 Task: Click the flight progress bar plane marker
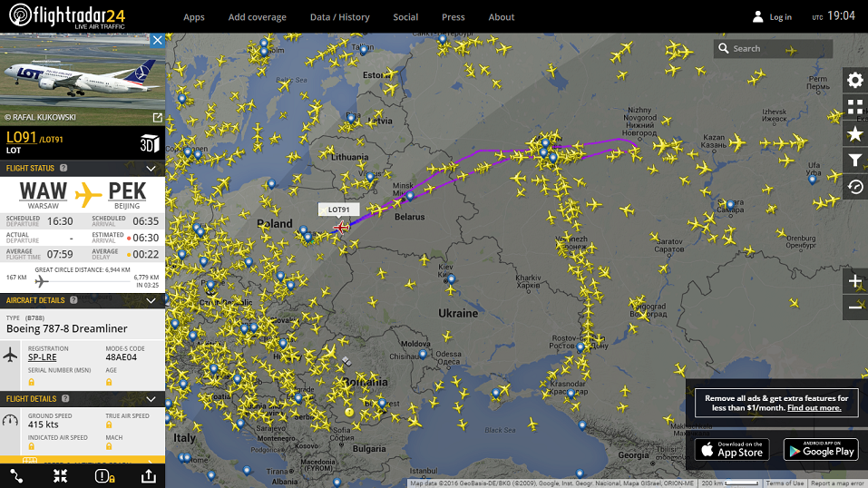point(42,281)
